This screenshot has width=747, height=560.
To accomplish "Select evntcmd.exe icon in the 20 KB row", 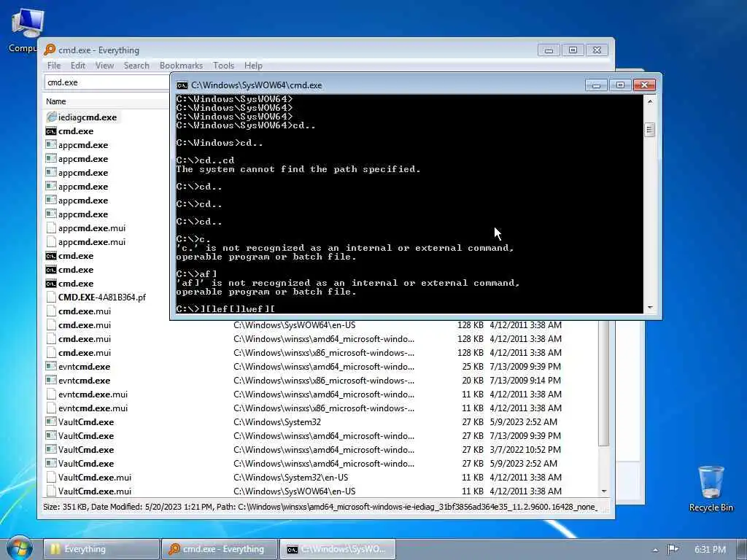I will [x=51, y=380].
